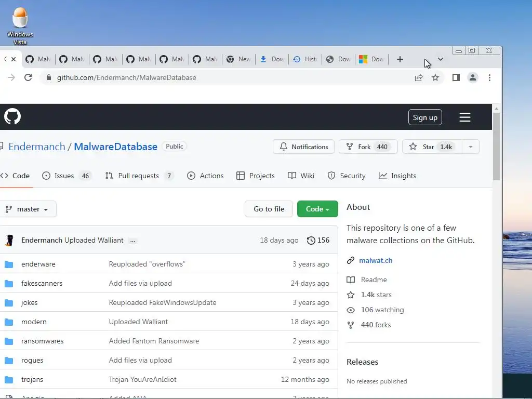The width and height of the screenshot is (532, 399).
Task: Click the ransomwares folder icon
Action: [9, 341]
